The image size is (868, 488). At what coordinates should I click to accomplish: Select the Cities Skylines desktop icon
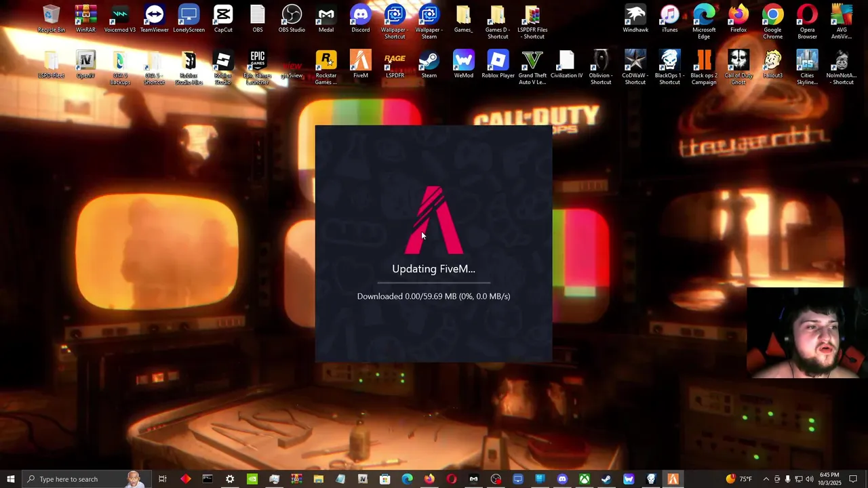point(807,68)
